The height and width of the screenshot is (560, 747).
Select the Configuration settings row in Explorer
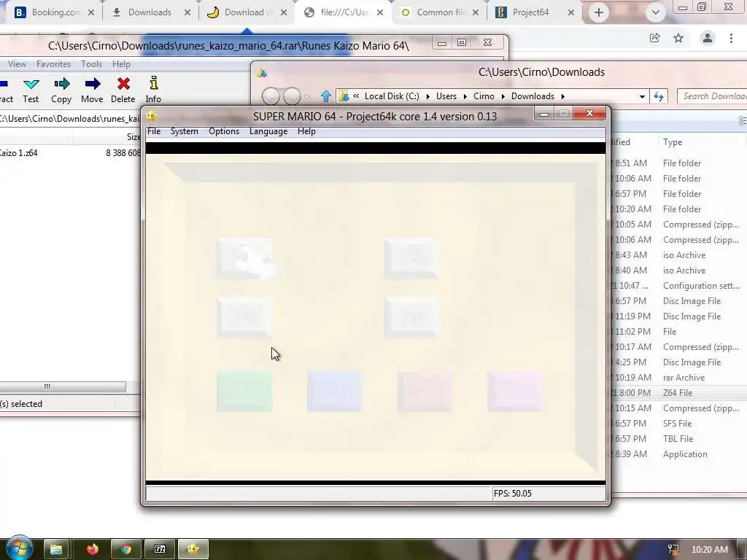(678, 286)
